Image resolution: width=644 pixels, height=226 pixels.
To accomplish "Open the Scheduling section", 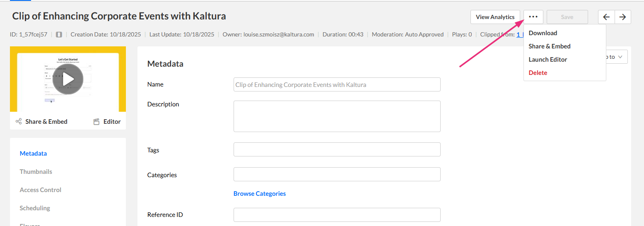I will click(x=35, y=208).
